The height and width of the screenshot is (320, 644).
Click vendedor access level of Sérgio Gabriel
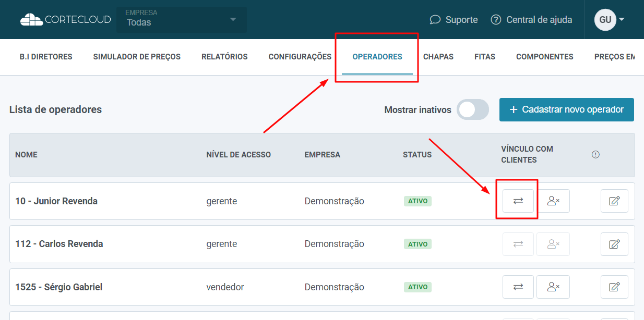pyautogui.click(x=225, y=287)
